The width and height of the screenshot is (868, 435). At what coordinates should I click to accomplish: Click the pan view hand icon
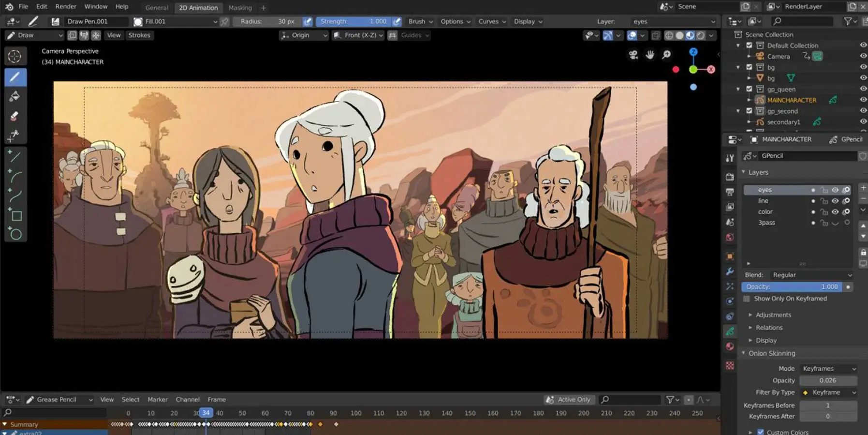pos(650,55)
